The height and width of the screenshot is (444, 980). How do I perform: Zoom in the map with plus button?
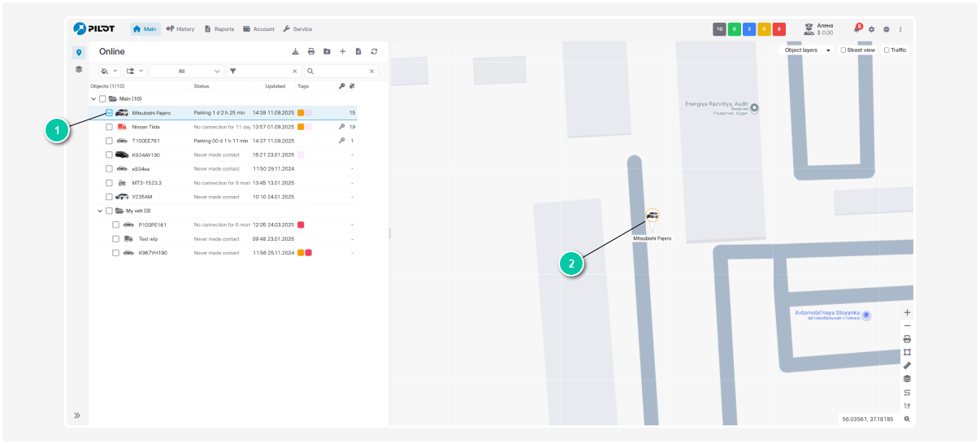pos(907,312)
